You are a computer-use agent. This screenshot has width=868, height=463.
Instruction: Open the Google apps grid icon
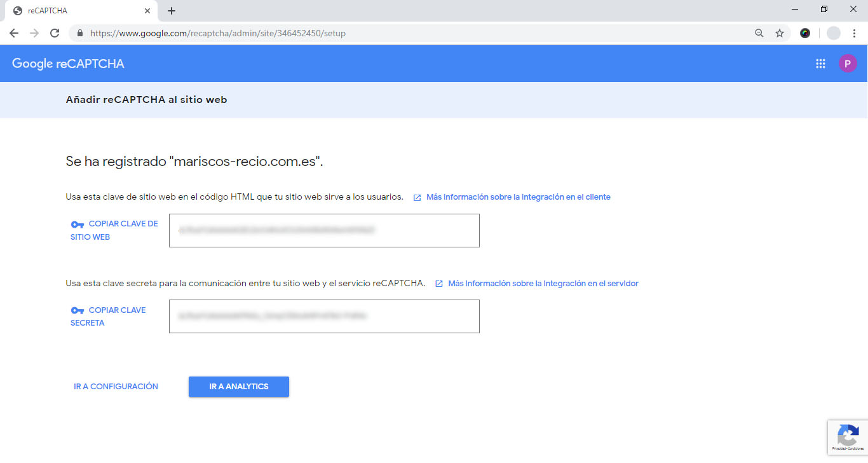coord(820,64)
